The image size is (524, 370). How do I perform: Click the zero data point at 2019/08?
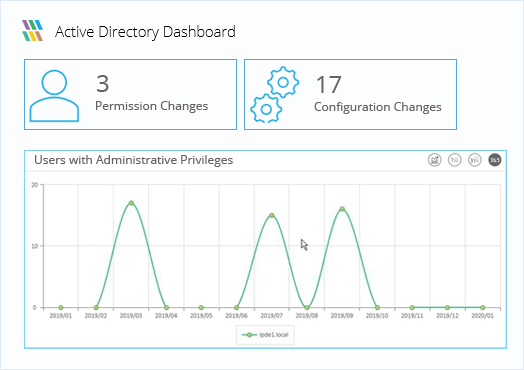(x=307, y=307)
